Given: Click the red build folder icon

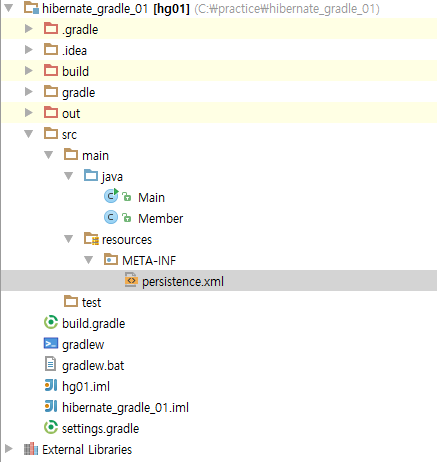Looking at the screenshot, I should pyautogui.click(x=51, y=71).
